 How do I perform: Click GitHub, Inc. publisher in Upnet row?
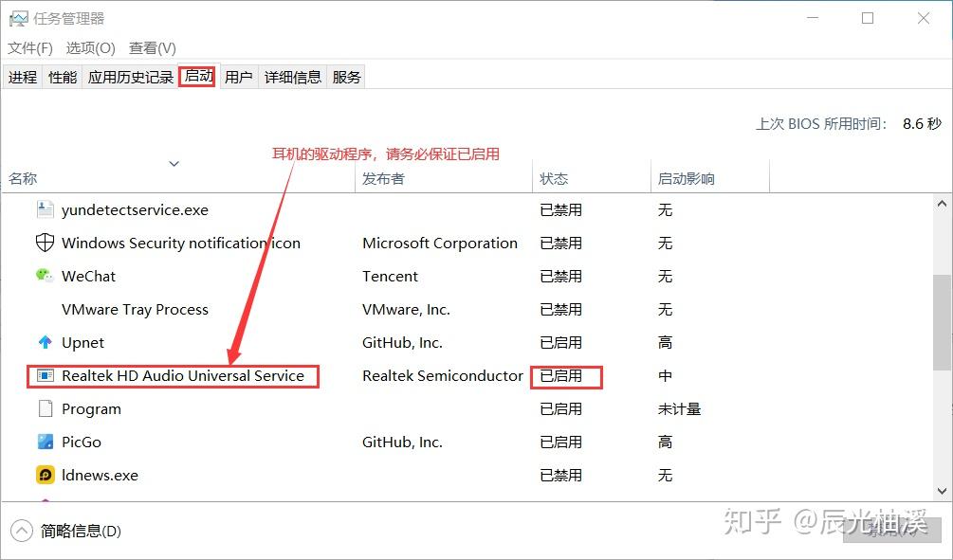pyautogui.click(x=402, y=343)
